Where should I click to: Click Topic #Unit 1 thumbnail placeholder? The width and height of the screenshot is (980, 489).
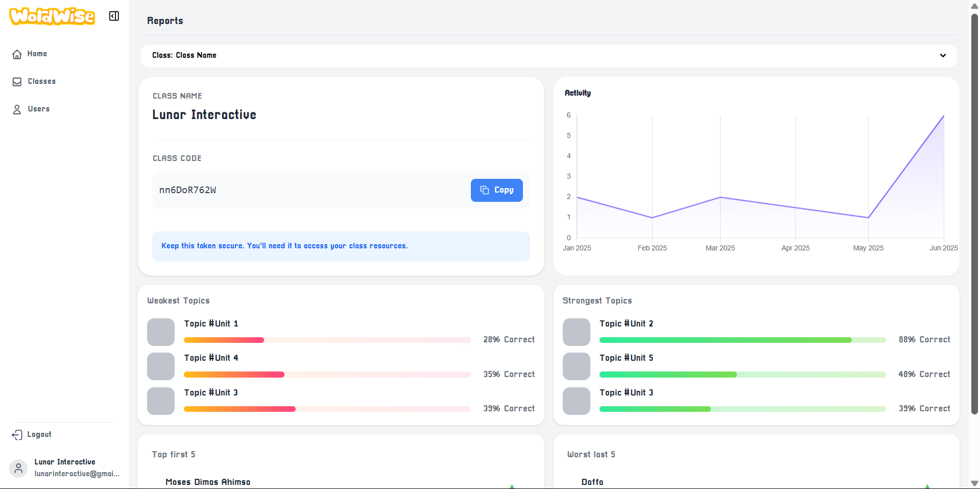[161, 332]
